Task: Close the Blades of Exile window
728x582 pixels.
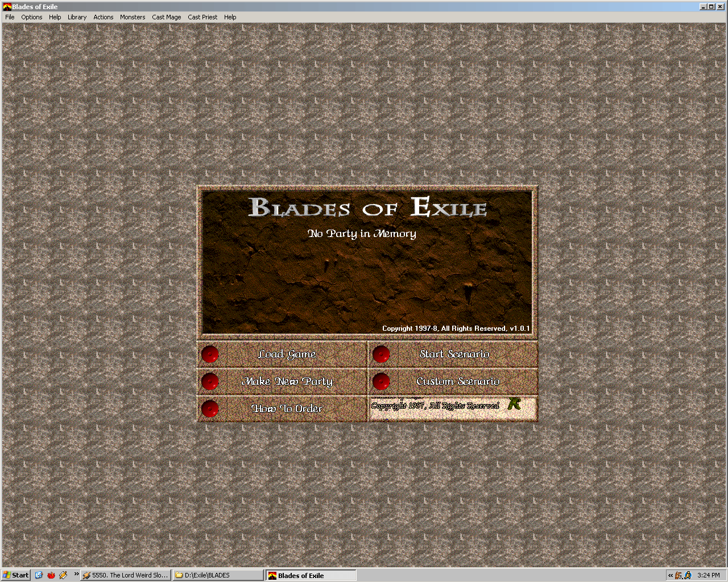Action: coord(721,7)
